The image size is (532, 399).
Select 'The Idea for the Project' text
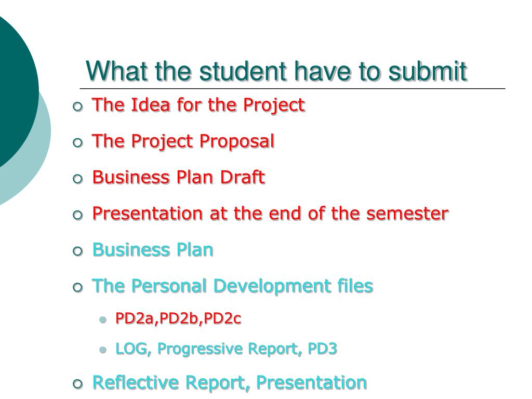pos(198,105)
